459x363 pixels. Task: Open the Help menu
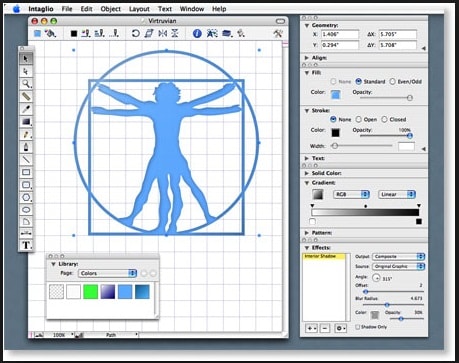pos(219,9)
